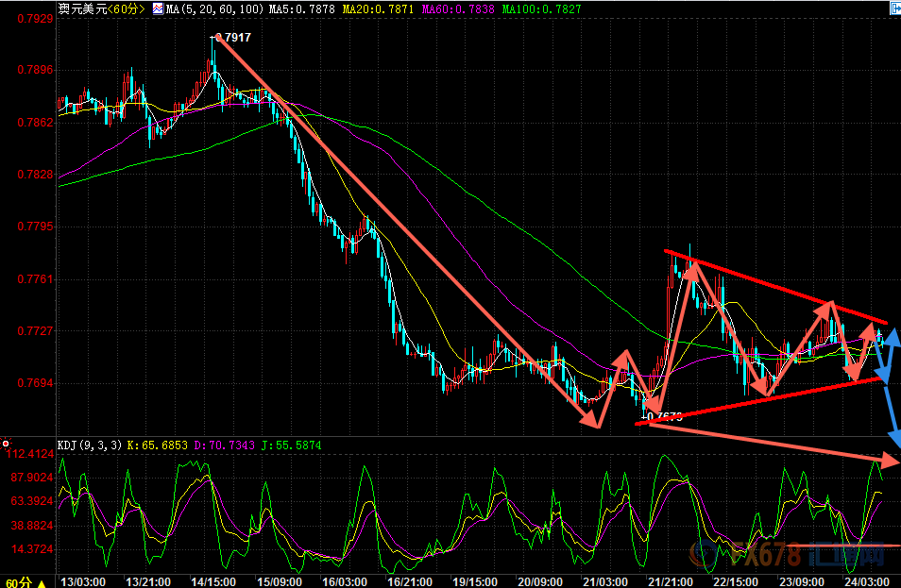
Task: Click the 24/03:00 time axis label
Action: coord(866,581)
